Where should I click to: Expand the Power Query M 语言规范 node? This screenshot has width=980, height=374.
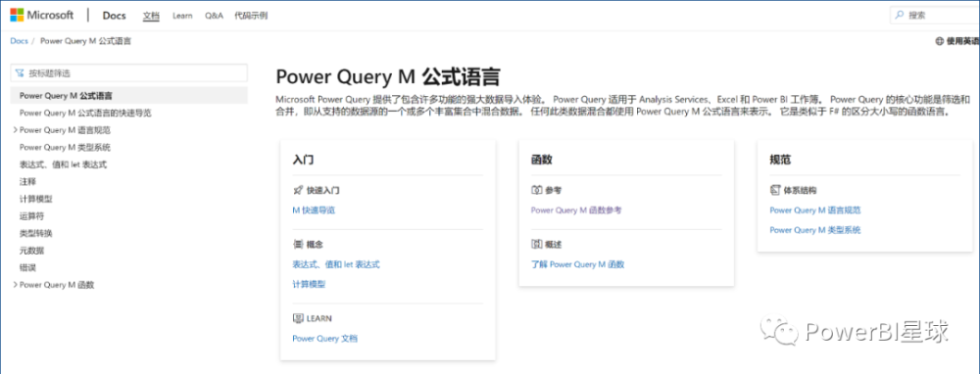15,130
